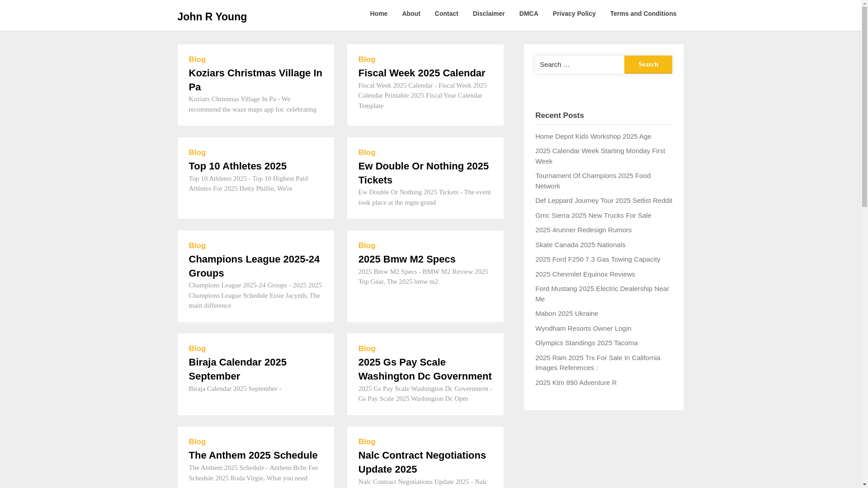Open Ew Double Or Nothing 2025 Tickets post

[423, 173]
